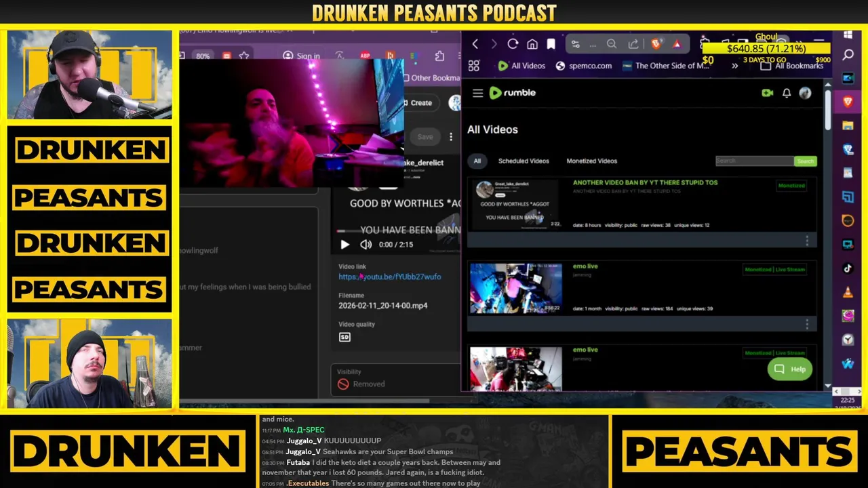This screenshot has height=488, width=868.
Task: Play the 2:15 video preview
Action: (344, 245)
